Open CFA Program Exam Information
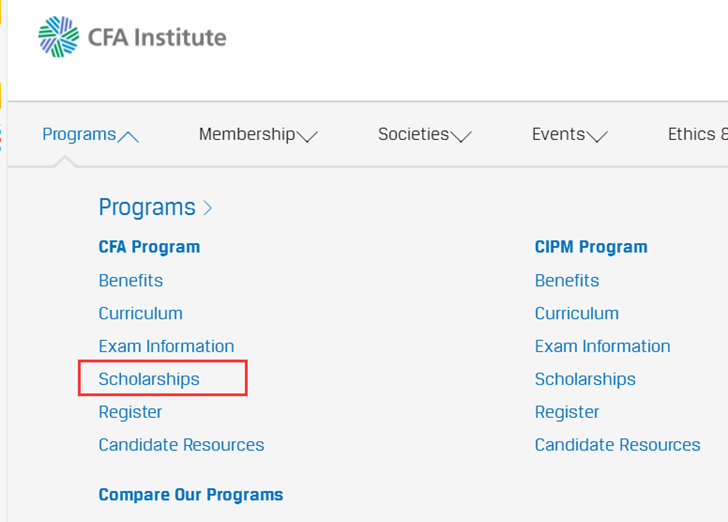This screenshot has width=728, height=522. (166, 347)
